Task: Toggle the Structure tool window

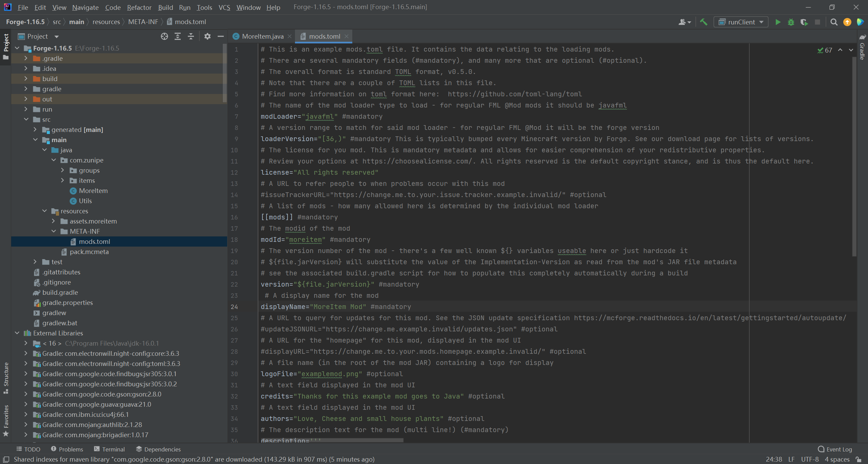Action: click(6, 377)
